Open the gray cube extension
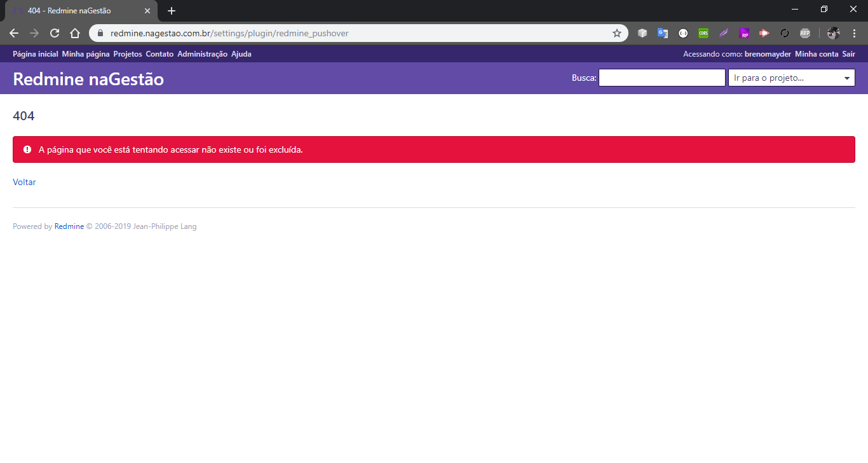The image size is (868, 463). (642, 33)
